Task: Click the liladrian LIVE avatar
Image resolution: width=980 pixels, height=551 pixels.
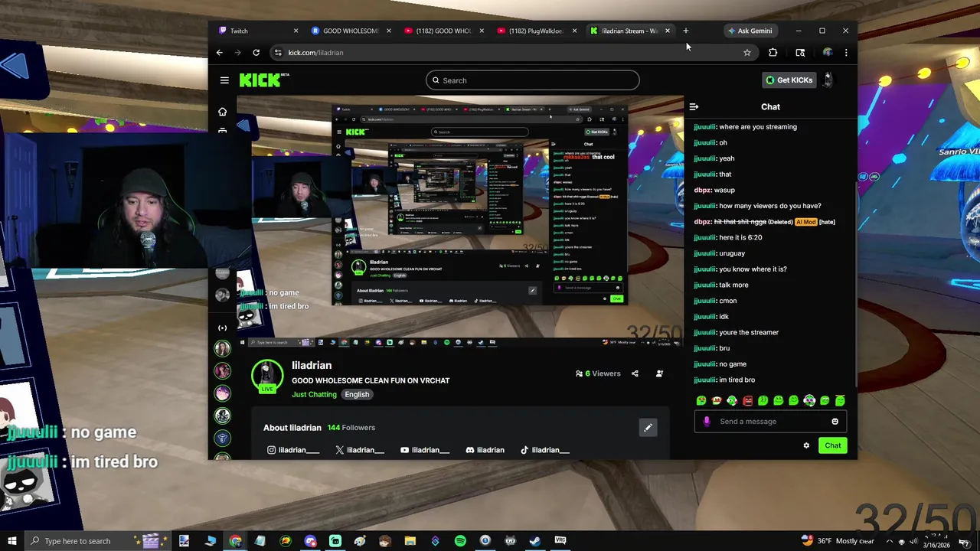Action: click(x=266, y=376)
